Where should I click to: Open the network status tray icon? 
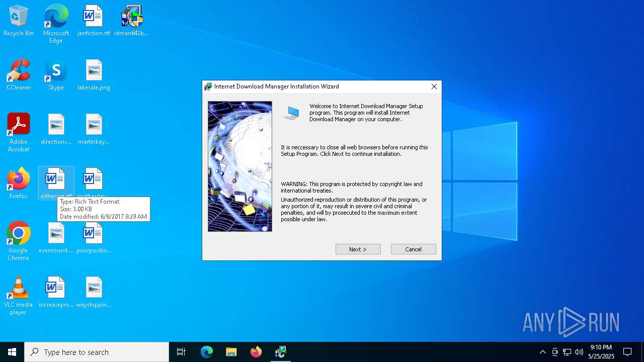click(x=567, y=352)
